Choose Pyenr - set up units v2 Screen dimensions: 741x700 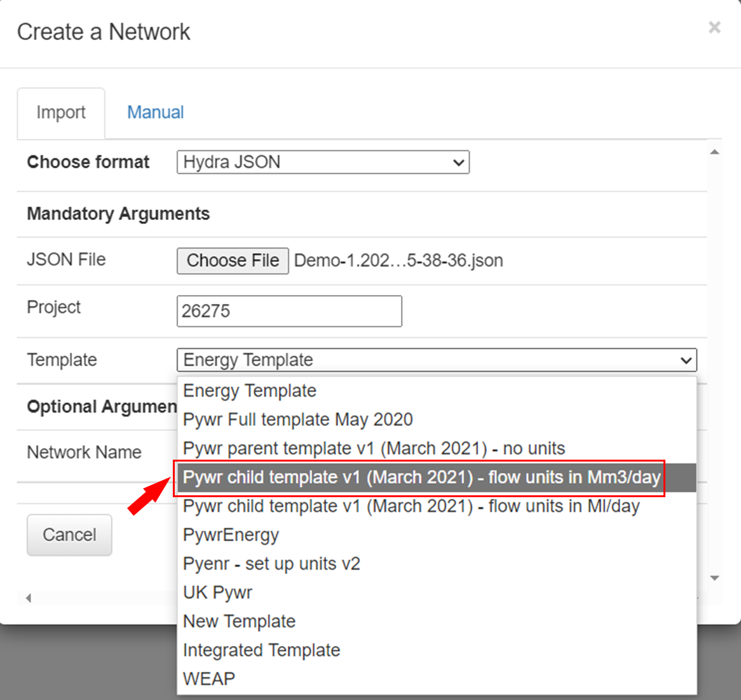click(x=271, y=564)
